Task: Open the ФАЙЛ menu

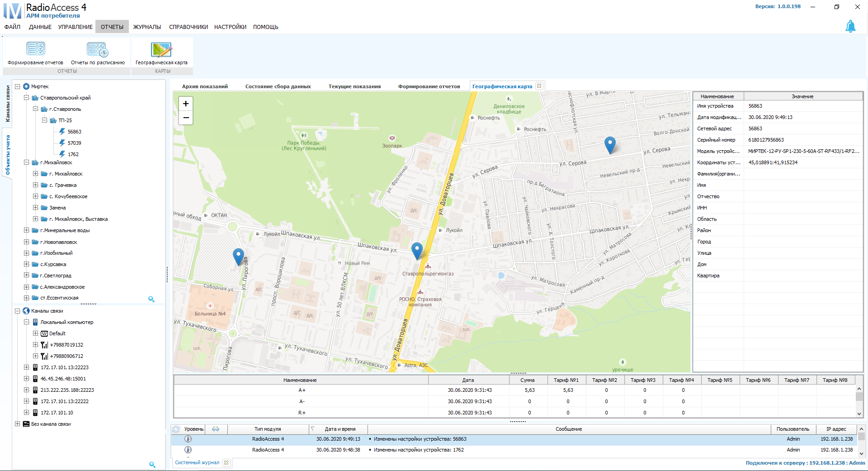Action: 12,27
